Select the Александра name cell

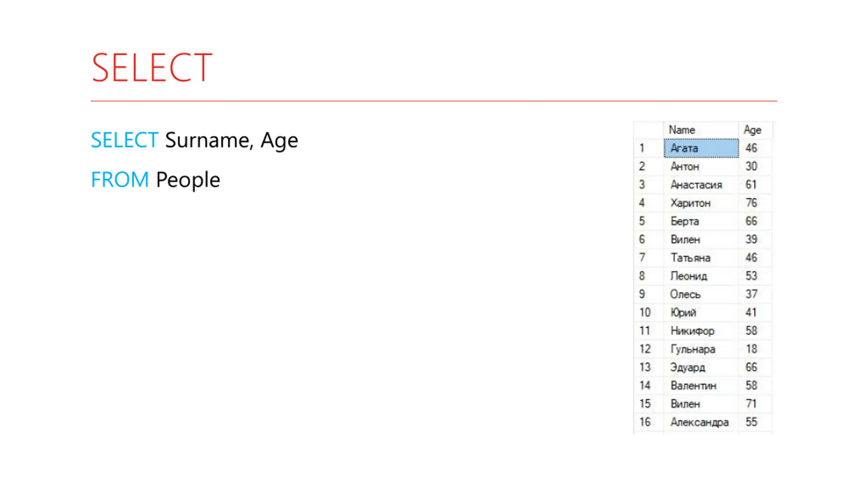701,422
